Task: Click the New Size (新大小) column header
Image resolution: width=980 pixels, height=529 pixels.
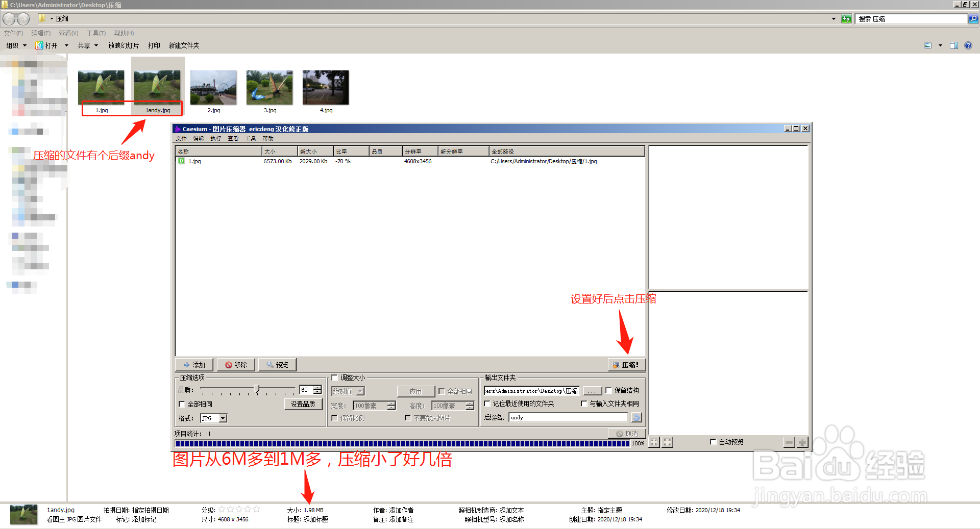Action: point(315,152)
